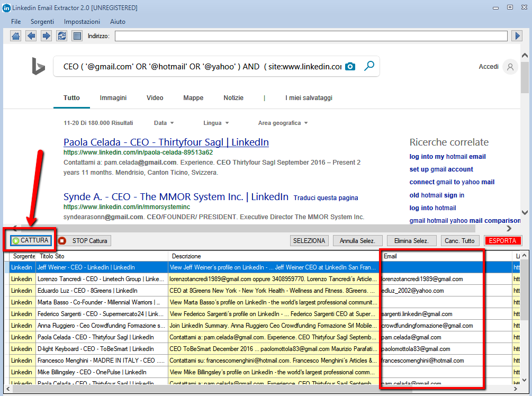The height and width of the screenshot is (396, 532).
Task: Switch to the Notizie tab
Action: (x=233, y=98)
